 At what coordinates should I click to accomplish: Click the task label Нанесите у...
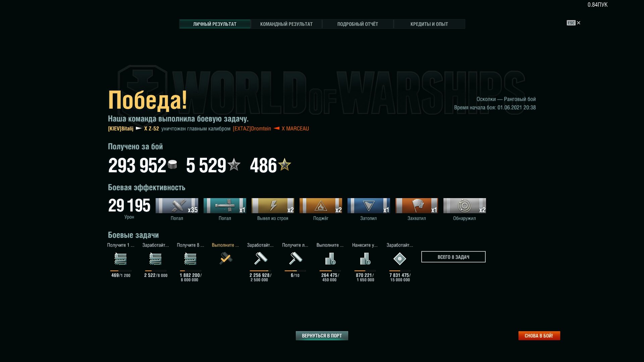(365, 245)
